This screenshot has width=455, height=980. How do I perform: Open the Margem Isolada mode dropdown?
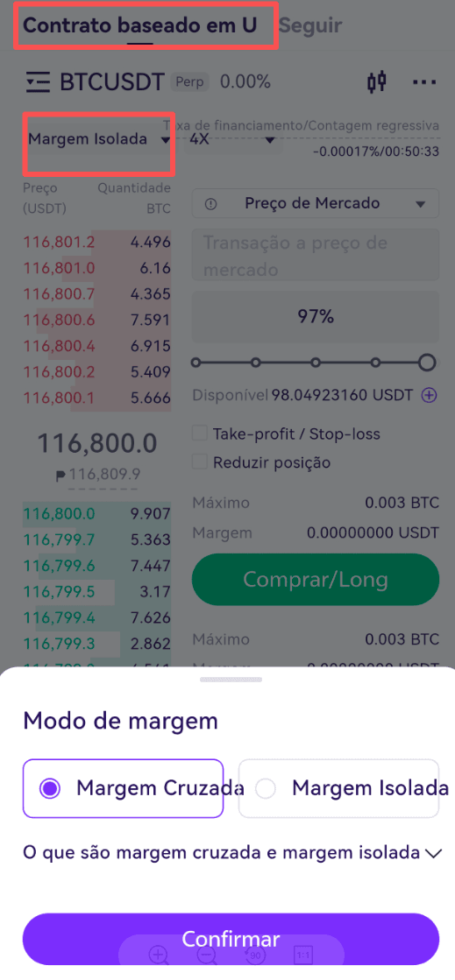click(99, 139)
